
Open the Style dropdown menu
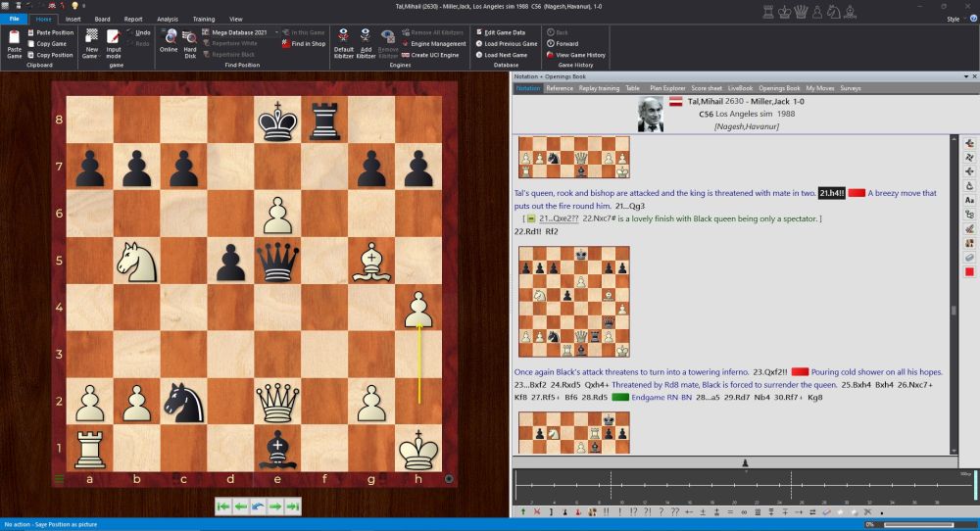tap(955, 19)
